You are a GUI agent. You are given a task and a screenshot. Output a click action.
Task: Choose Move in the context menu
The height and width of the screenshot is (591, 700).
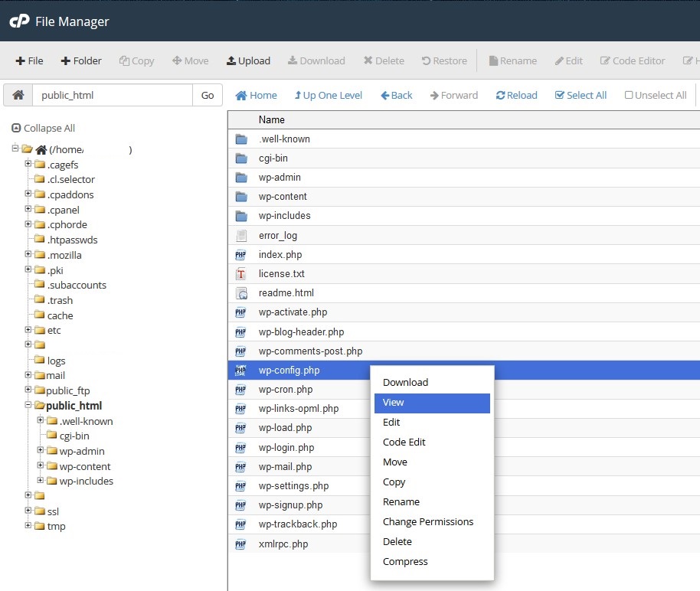click(x=394, y=462)
